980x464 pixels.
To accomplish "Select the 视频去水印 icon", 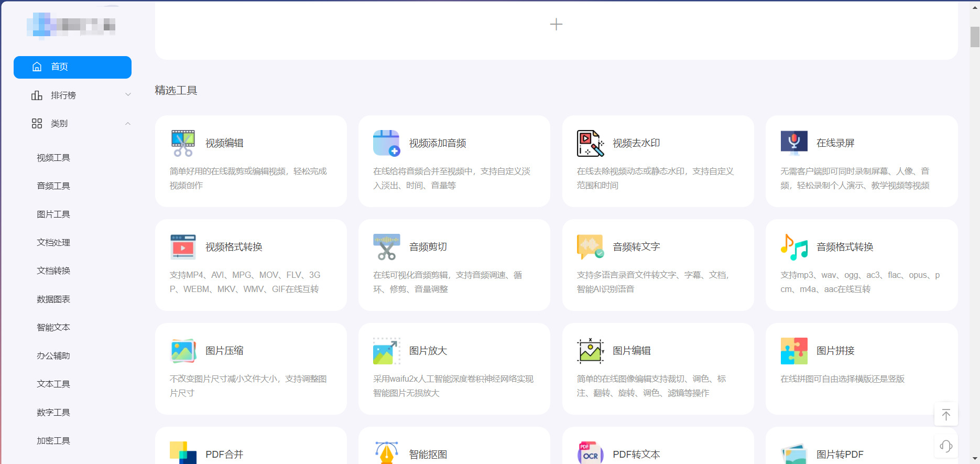I will (590, 143).
